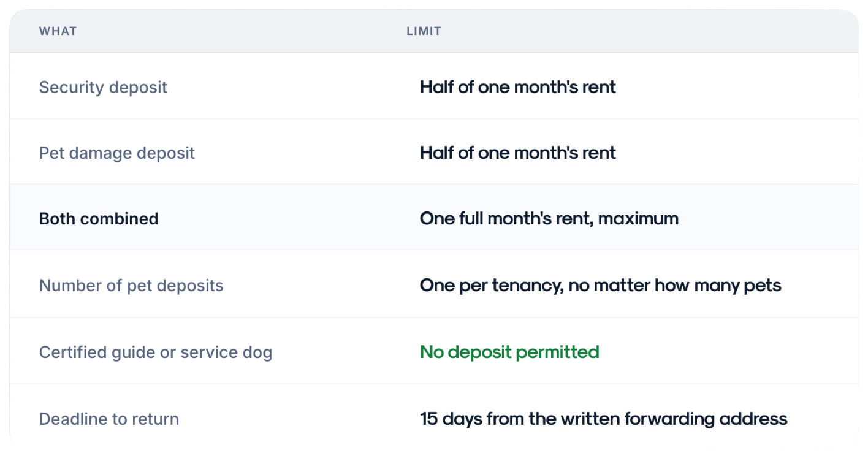Image resolution: width=868 pixels, height=453 pixels.
Task: Click One full month's rent, maximum text
Action: tap(549, 218)
